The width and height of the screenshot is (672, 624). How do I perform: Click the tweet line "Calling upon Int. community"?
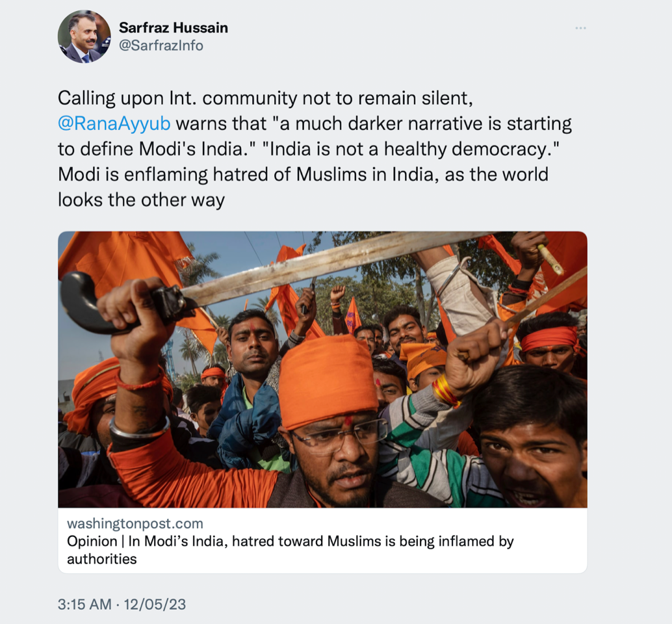click(177, 98)
